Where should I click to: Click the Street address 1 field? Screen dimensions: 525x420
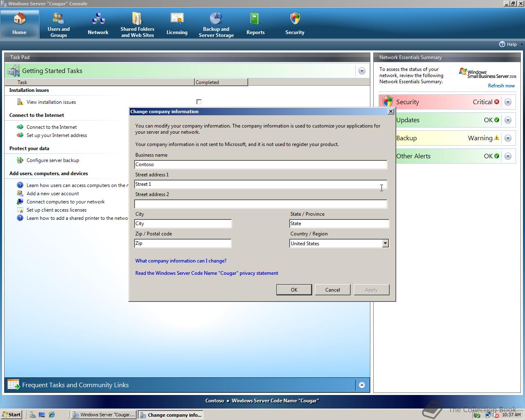(x=261, y=184)
